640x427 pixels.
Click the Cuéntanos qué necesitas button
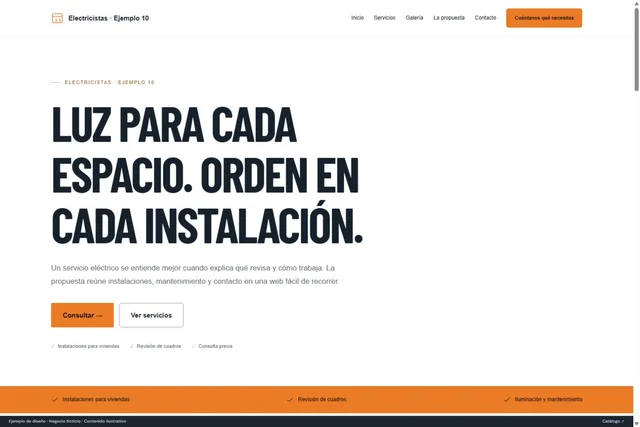point(544,18)
